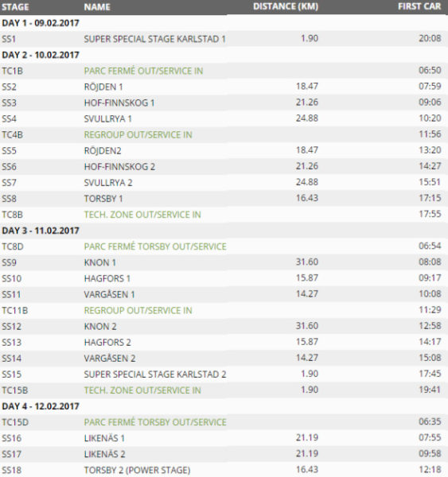
Task: Click SS1 distance value 1.90
Action: point(310,38)
